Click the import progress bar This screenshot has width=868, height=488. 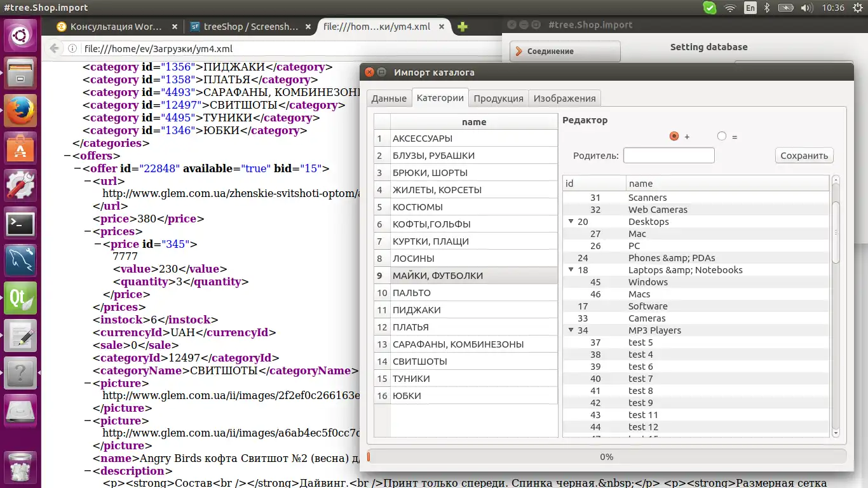606,457
